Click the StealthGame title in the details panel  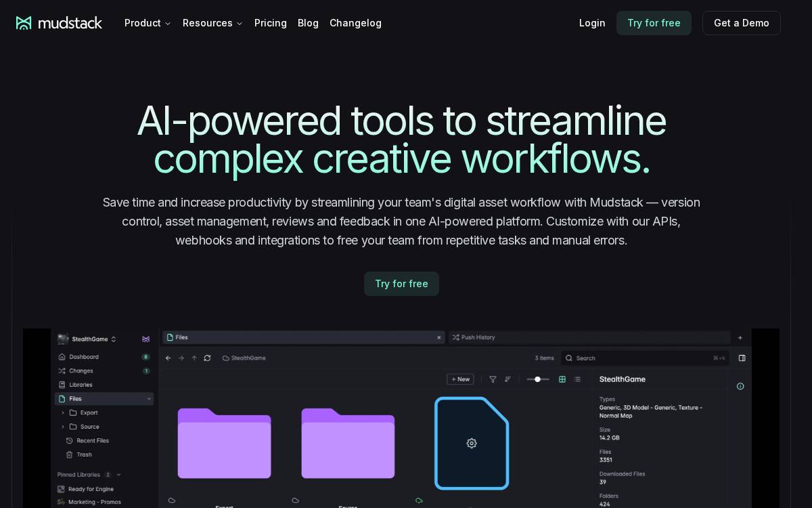tap(623, 379)
